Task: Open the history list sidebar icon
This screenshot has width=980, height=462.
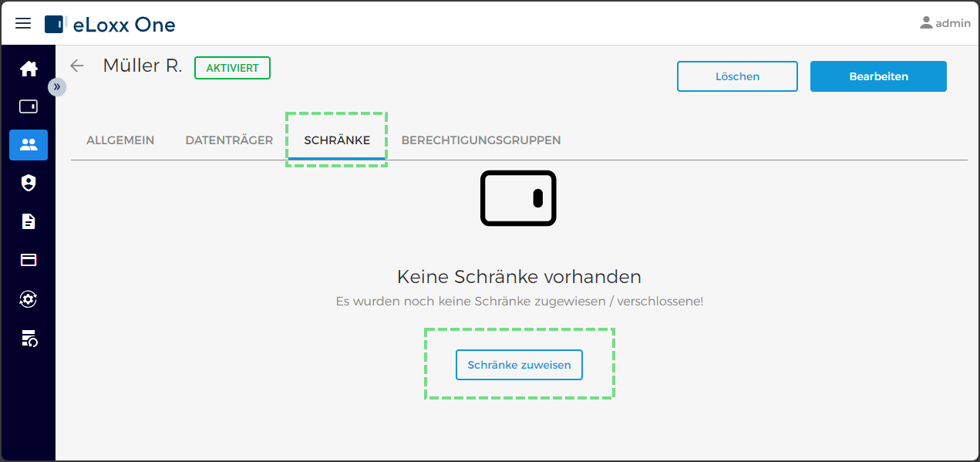Action: [29, 337]
